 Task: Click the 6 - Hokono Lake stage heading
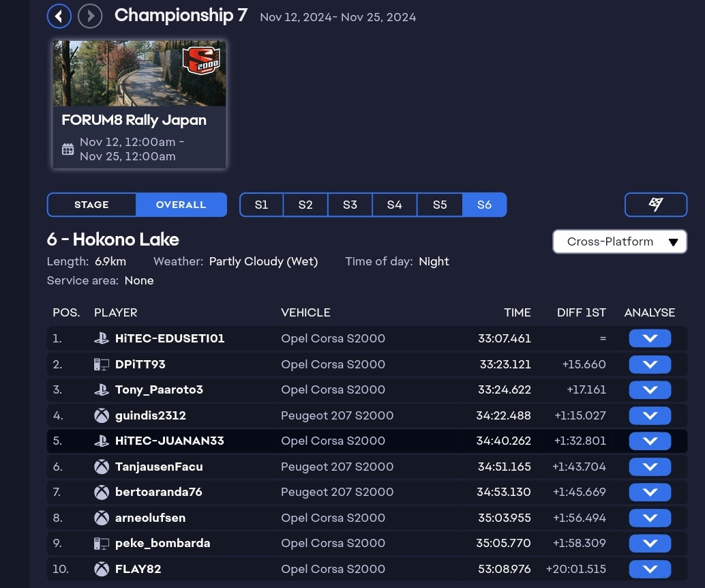pyautogui.click(x=113, y=239)
